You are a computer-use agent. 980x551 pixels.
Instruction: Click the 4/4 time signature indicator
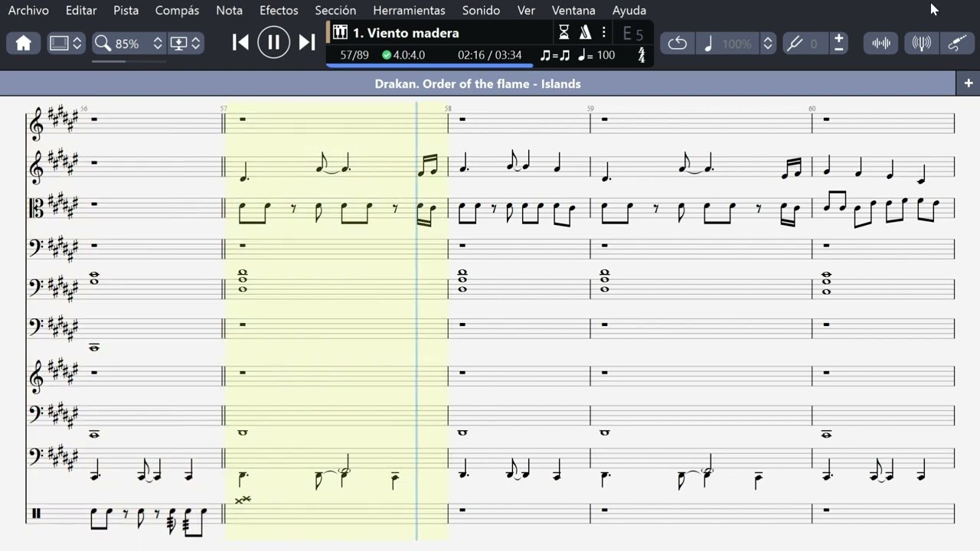(x=642, y=55)
